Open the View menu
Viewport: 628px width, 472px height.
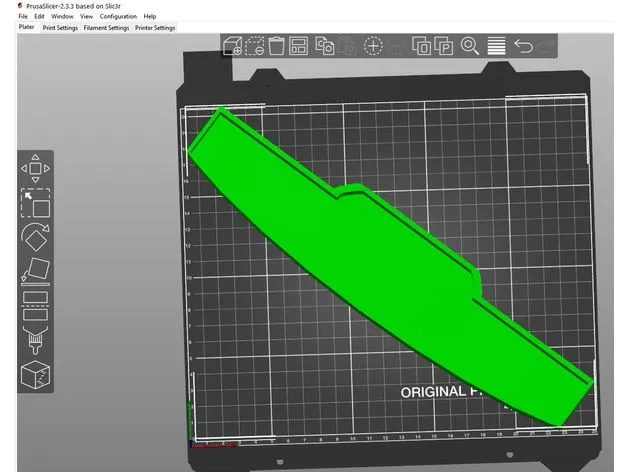pyautogui.click(x=86, y=16)
